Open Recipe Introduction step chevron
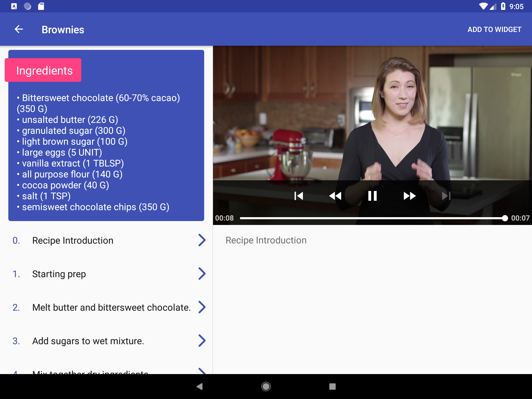This screenshot has width=532, height=399. [202, 240]
